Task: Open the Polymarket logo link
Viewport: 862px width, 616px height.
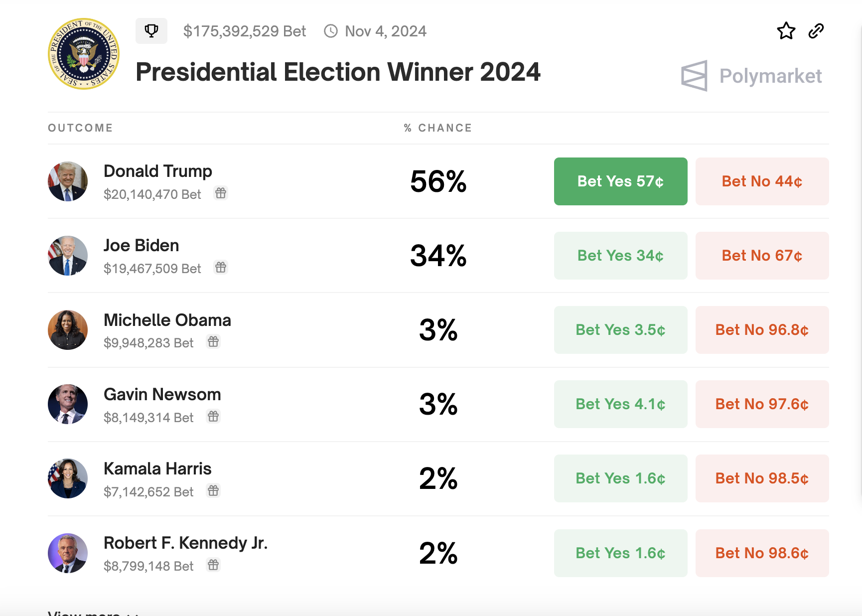Action: pos(751,76)
